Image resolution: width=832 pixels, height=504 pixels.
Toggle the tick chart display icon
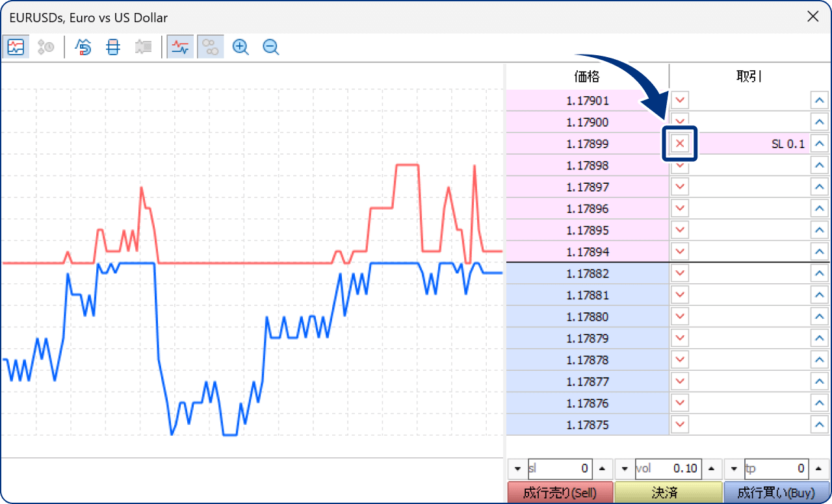(x=16, y=47)
